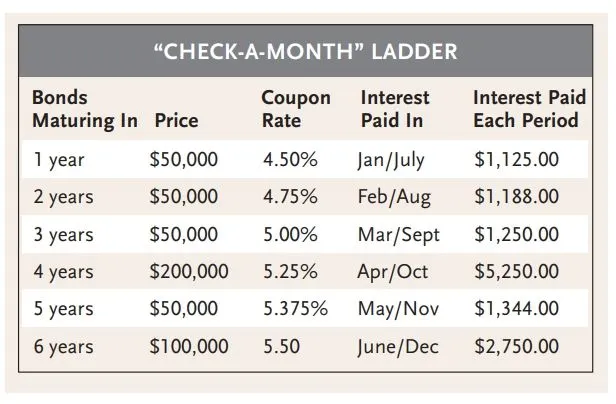Click the $100,000 price cell
Viewport: 616px width, 404px height.
tap(188, 346)
